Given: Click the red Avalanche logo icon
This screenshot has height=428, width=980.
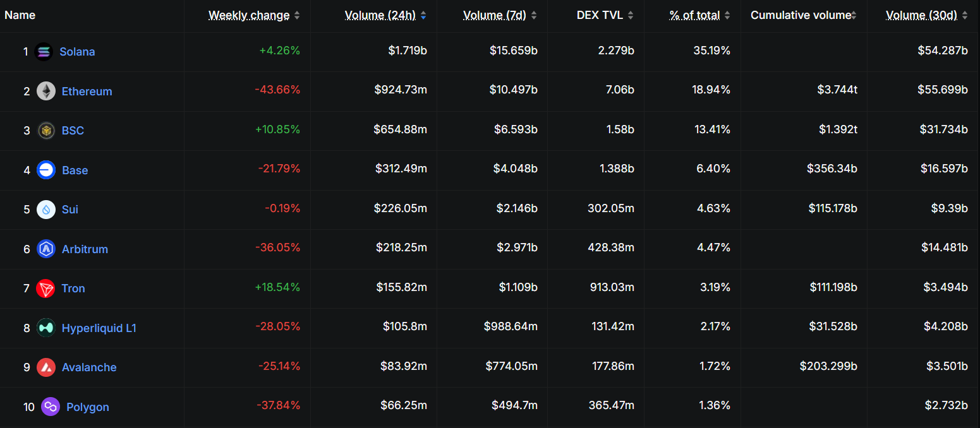Looking at the screenshot, I should (46, 367).
